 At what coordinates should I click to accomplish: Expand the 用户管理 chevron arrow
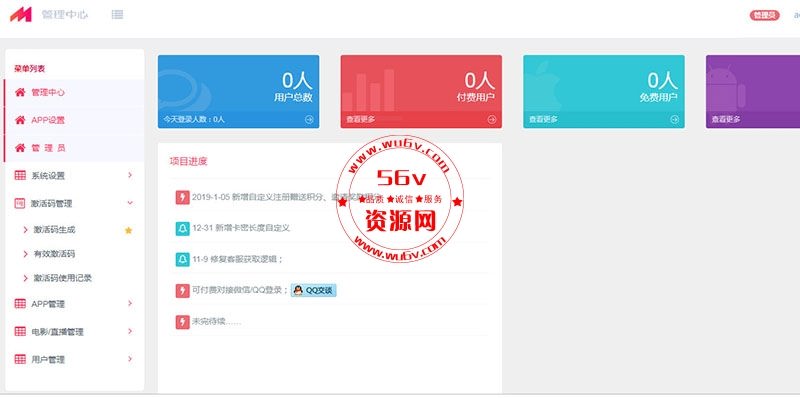(x=130, y=359)
